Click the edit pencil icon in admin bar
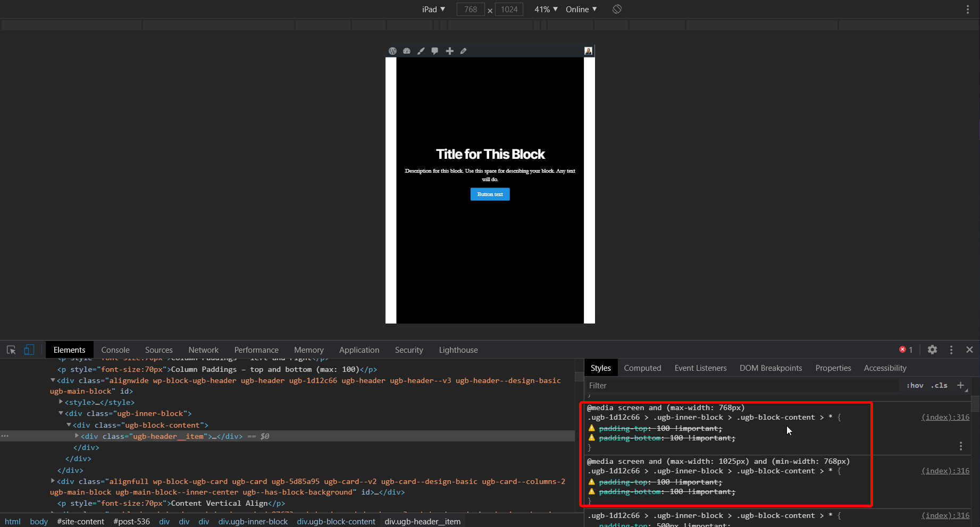Screen dimensions: 980x527 [463, 51]
